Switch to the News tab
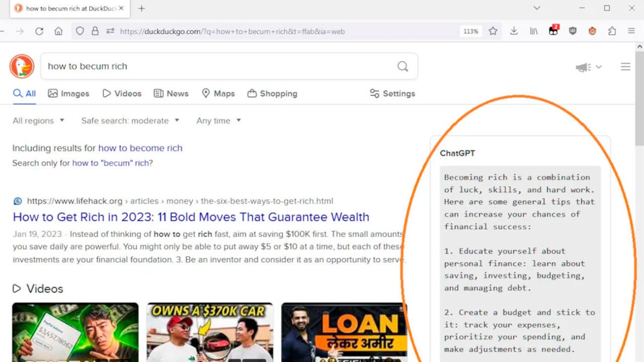Image resolution: width=644 pixels, height=362 pixels. point(171,94)
